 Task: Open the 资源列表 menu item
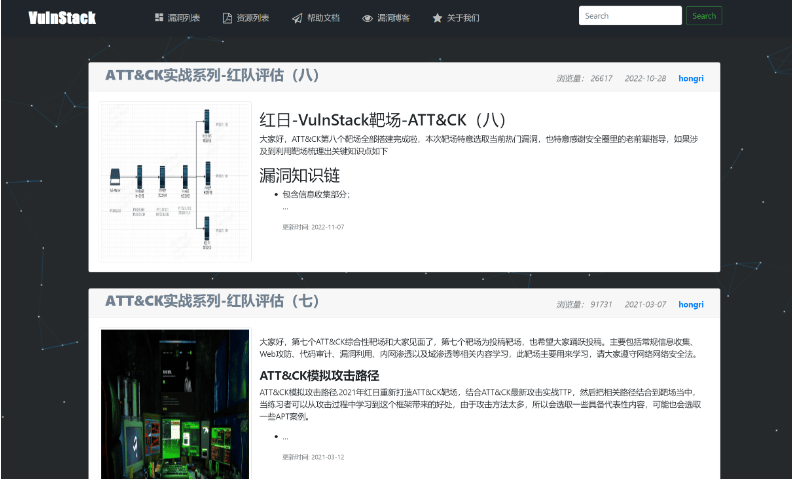(253, 18)
